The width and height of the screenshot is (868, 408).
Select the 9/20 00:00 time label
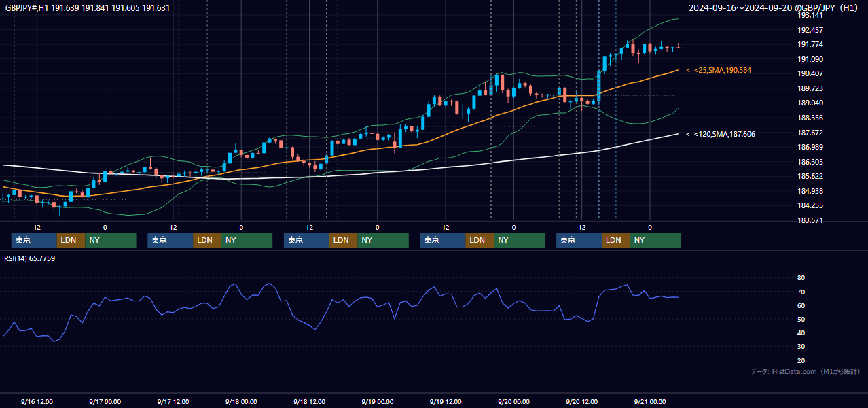(513, 401)
